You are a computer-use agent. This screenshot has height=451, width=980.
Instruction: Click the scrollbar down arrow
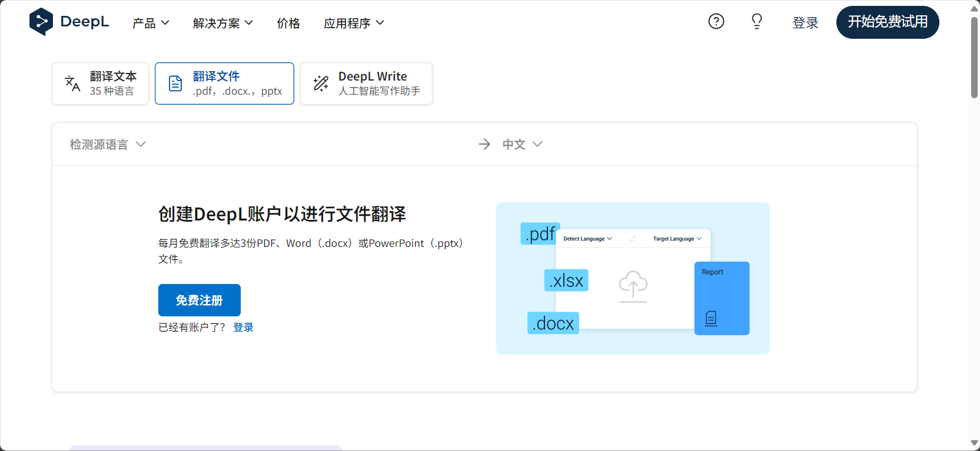pos(975,443)
